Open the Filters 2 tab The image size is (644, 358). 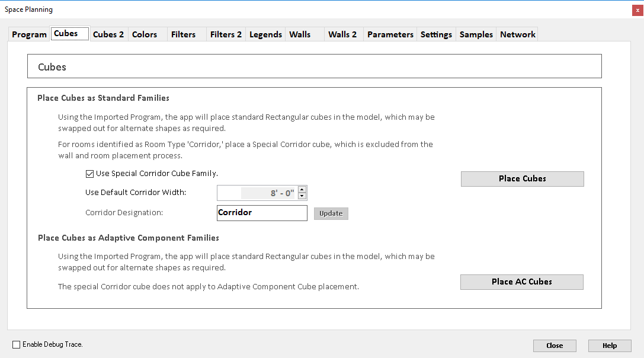click(226, 34)
